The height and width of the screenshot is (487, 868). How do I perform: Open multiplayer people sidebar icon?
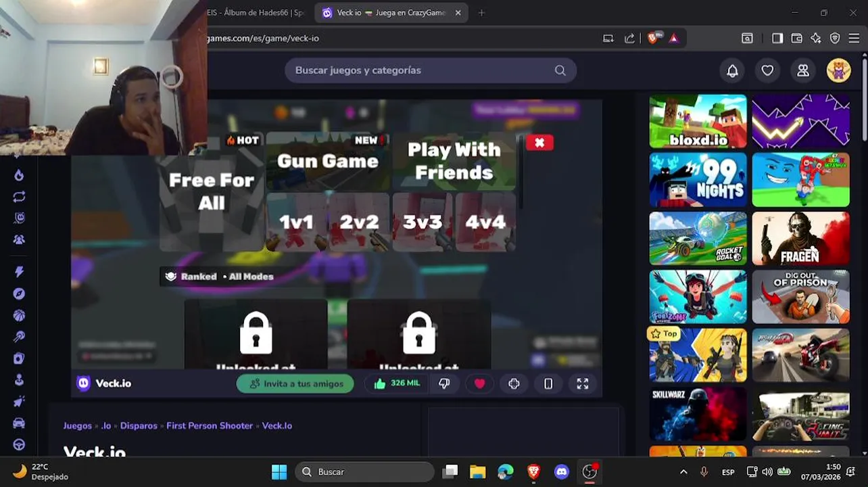(x=19, y=239)
